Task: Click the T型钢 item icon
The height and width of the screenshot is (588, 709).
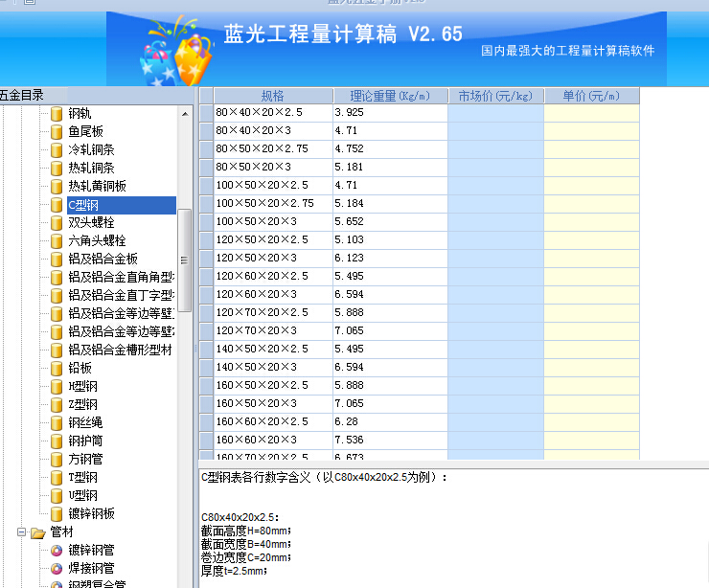Action: click(x=57, y=477)
